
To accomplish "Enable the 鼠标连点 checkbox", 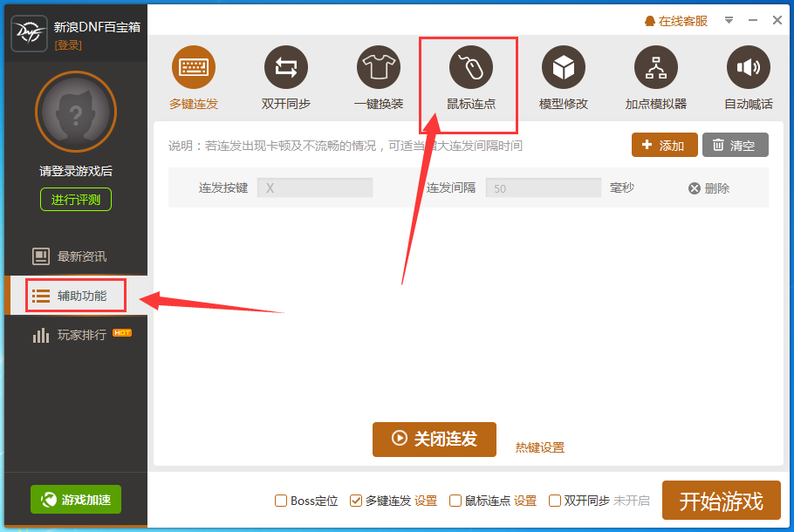I will point(455,500).
